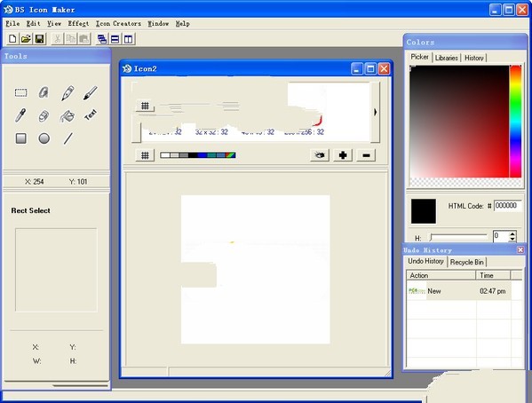The height and width of the screenshot is (403, 532).
Task: Toggle the grid button beside the color strip
Action: click(x=145, y=155)
